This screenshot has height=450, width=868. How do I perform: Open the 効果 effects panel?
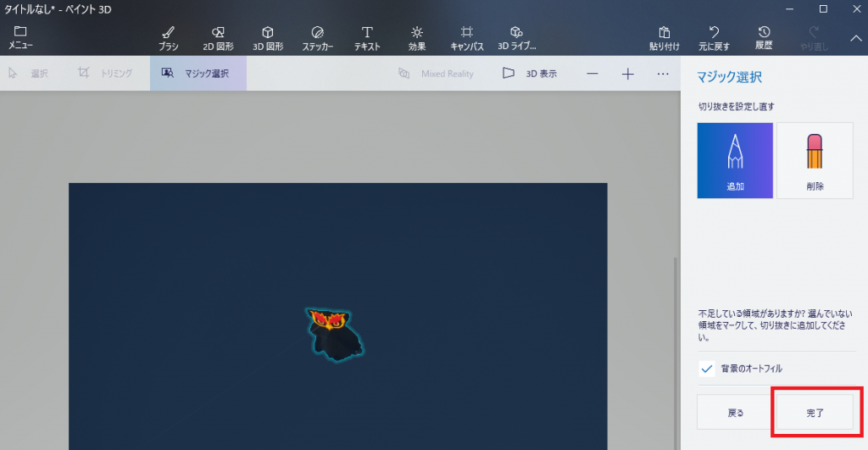417,38
